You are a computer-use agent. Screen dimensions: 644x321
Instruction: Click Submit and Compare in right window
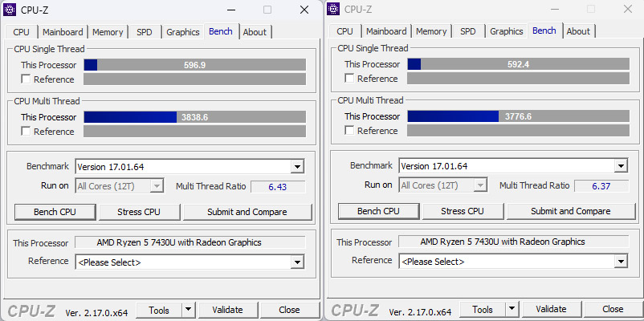(x=571, y=211)
